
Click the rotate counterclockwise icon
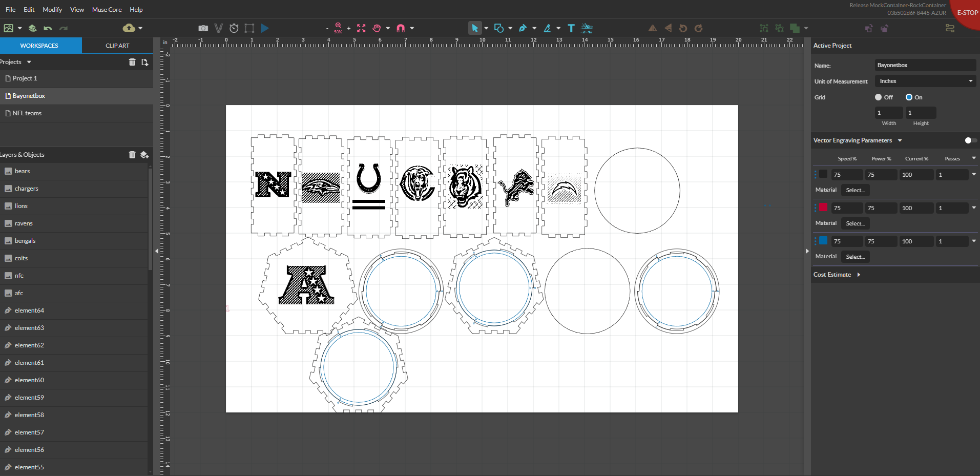click(683, 28)
